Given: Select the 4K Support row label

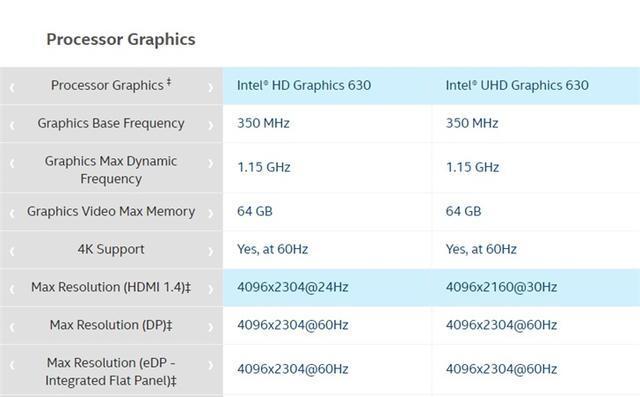Looking at the screenshot, I should pos(111,249).
